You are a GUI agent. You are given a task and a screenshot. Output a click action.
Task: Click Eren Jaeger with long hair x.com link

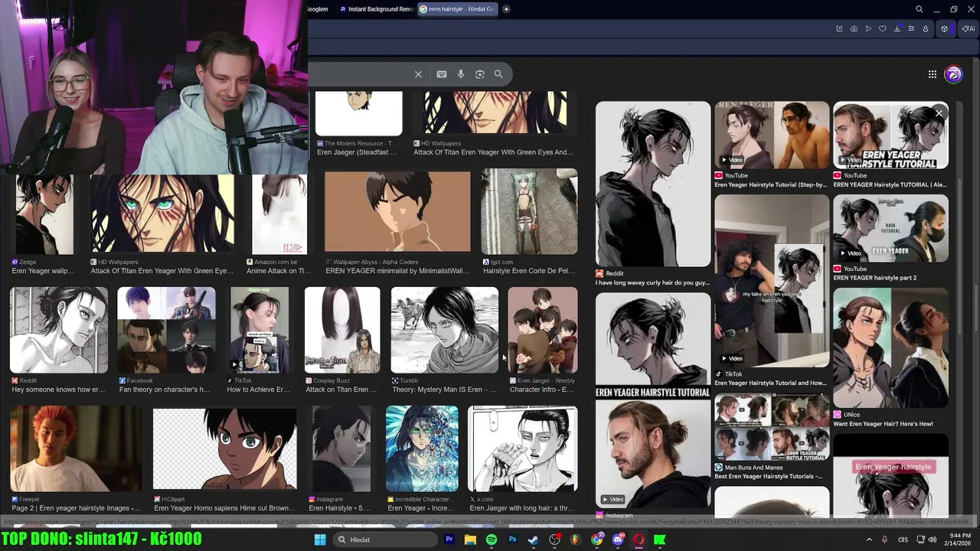tap(522, 508)
